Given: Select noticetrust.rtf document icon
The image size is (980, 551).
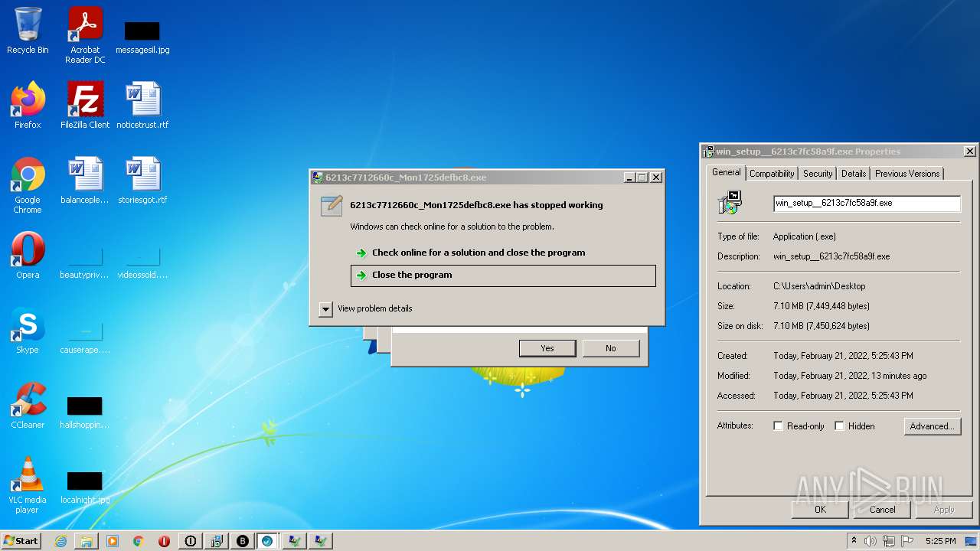Looking at the screenshot, I should (x=142, y=106).
